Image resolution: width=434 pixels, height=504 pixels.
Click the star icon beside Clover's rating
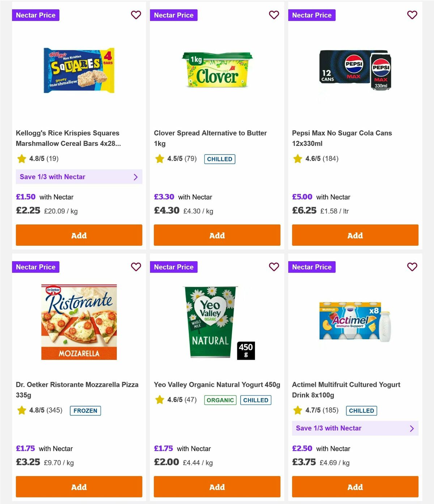[x=159, y=158]
